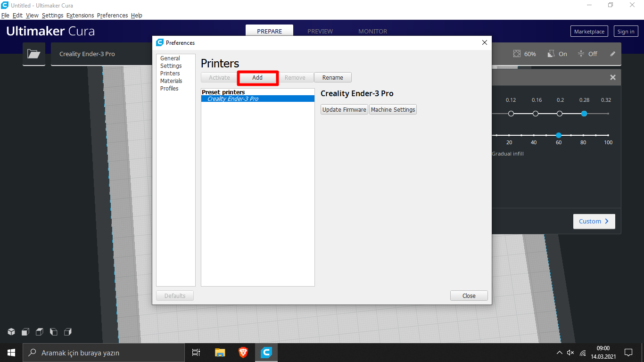Viewport: 644px width, 362px height.
Task: Select Profiles in Preferences sidebar
Action: 169,89
